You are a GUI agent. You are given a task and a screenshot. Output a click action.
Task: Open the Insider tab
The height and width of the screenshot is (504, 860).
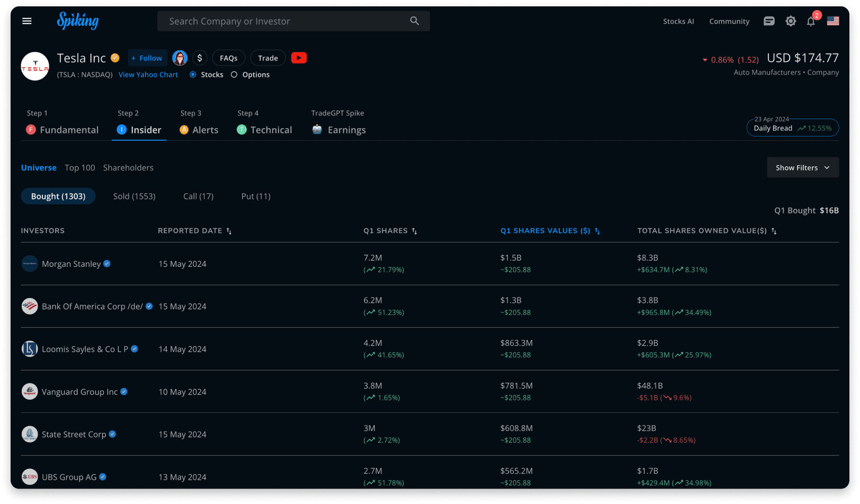tap(139, 130)
